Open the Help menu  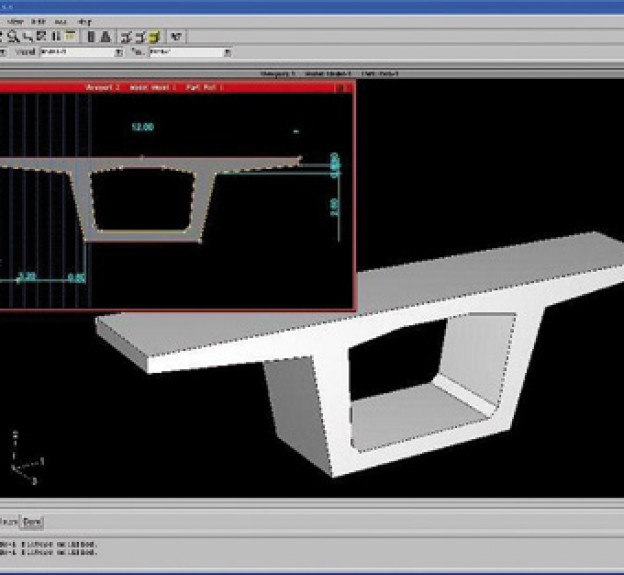pyautogui.click(x=85, y=20)
